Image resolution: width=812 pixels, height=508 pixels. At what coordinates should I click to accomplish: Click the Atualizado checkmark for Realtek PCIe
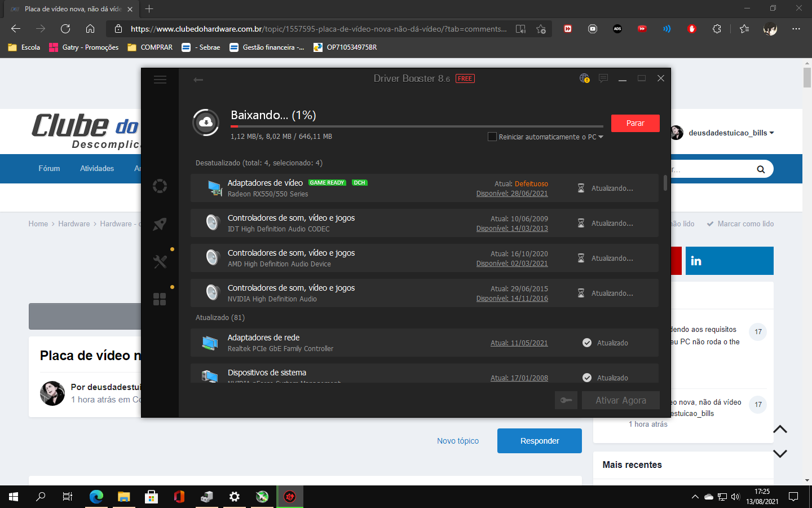point(587,343)
